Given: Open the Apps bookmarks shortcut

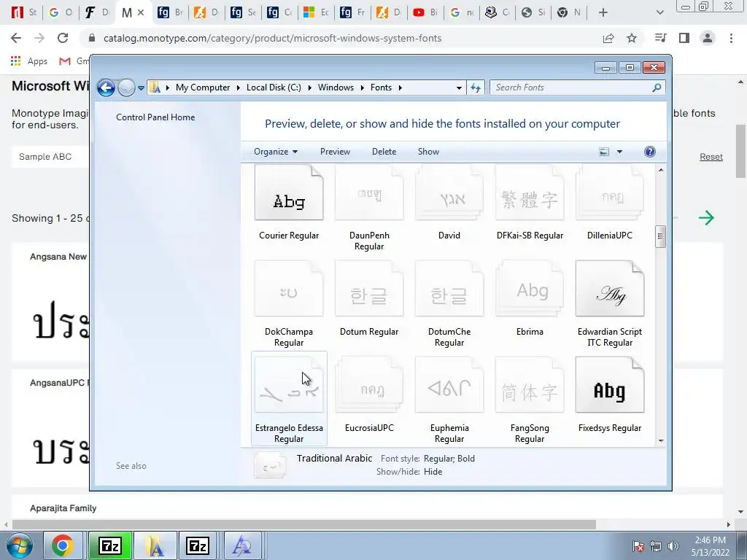Looking at the screenshot, I should [x=29, y=61].
